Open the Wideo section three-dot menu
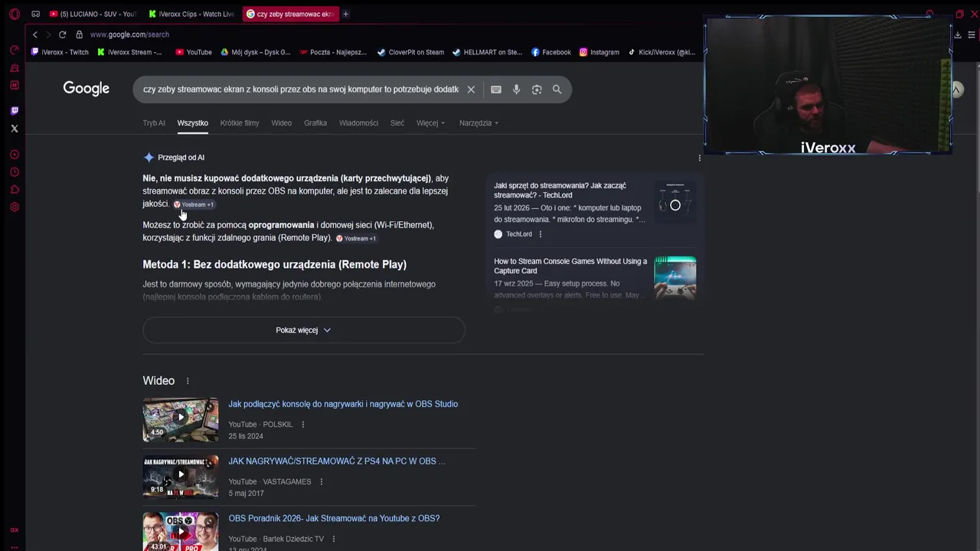Screen dimensions: 980x551 (187, 381)
